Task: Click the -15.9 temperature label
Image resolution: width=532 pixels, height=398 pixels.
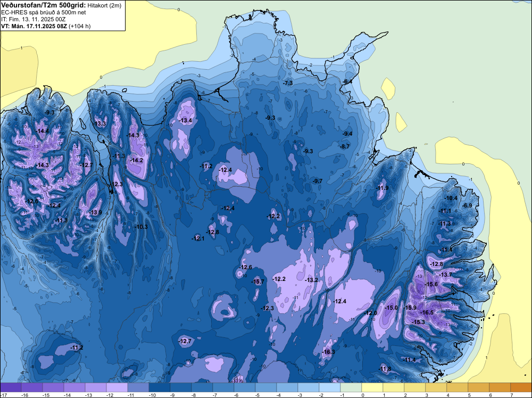Action: [x=410, y=308]
